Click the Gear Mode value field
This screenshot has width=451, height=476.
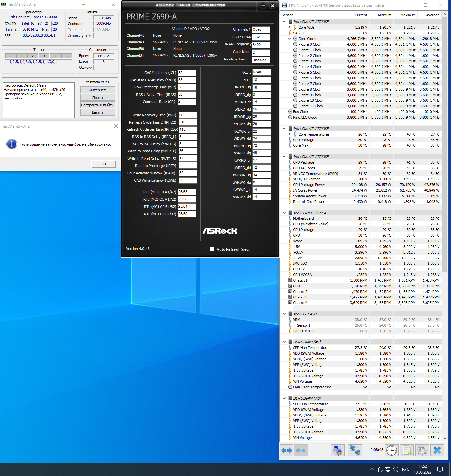tap(261, 52)
